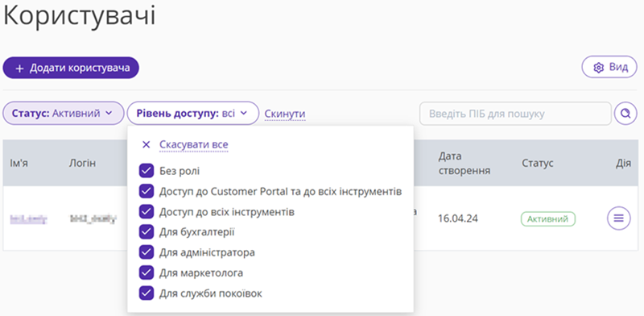This screenshot has width=644, height=316.
Task: Click the magnifier search icon button
Action: (x=625, y=113)
